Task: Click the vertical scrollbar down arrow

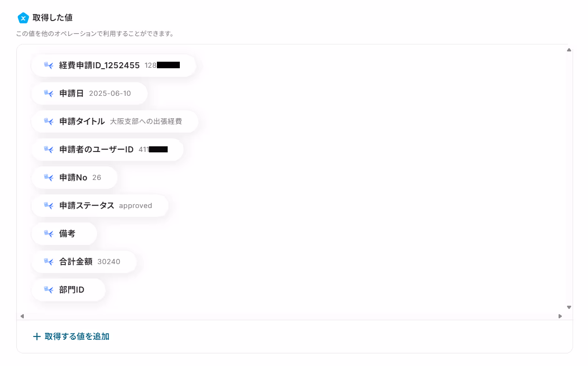Action: [x=569, y=307]
